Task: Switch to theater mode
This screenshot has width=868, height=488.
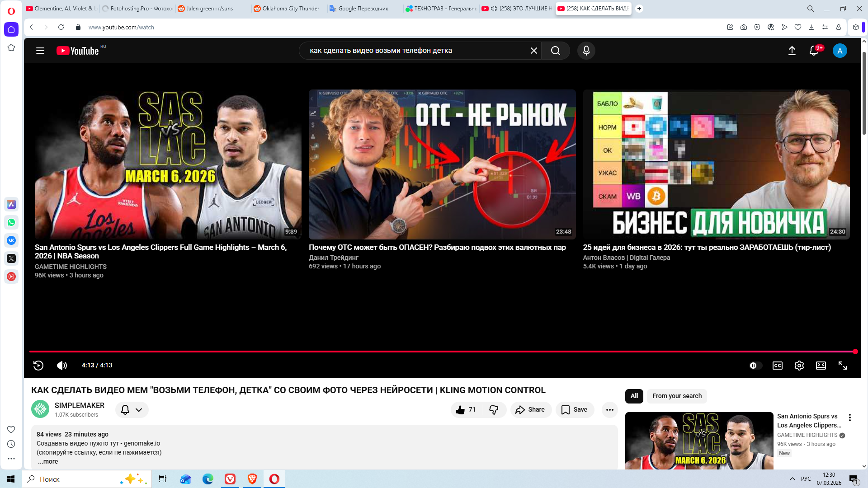Action: pyautogui.click(x=821, y=366)
